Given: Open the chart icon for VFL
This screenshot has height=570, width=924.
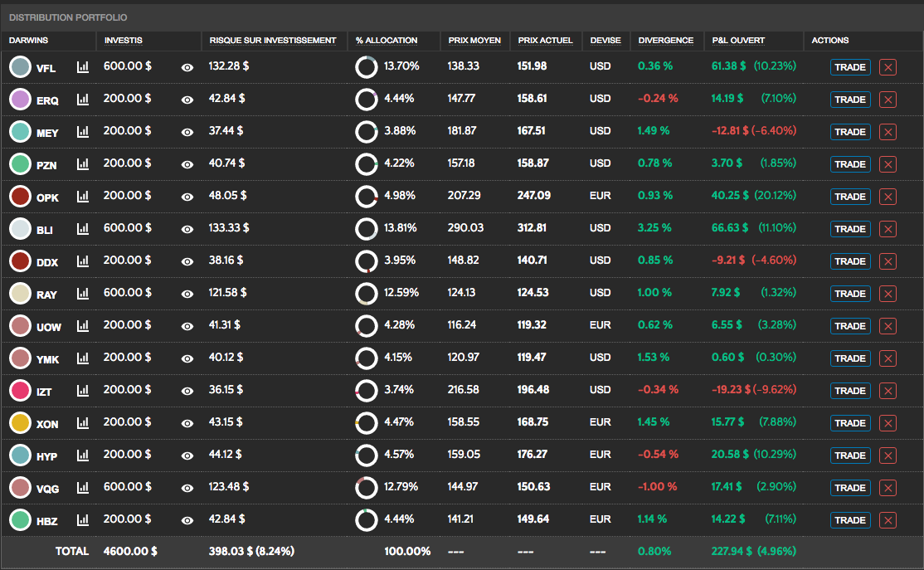Looking at the screenshot, I should [82, 67].
